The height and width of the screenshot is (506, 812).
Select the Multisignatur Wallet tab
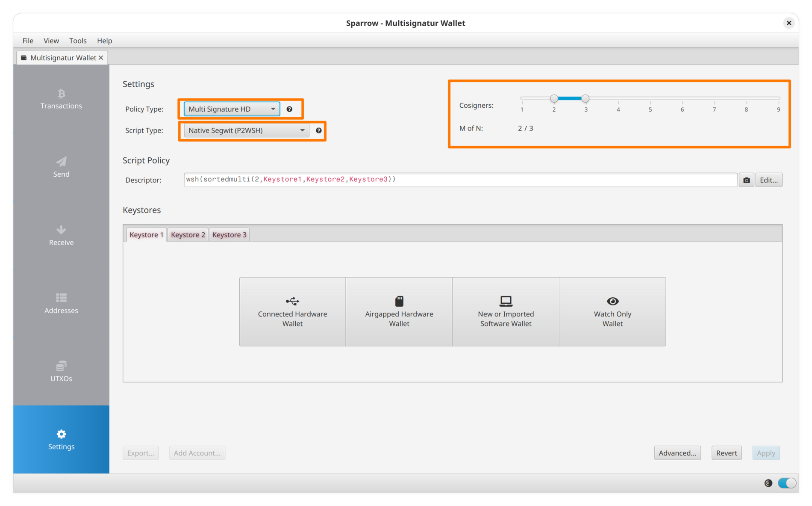pyautogui.click(x=62, y=58)
